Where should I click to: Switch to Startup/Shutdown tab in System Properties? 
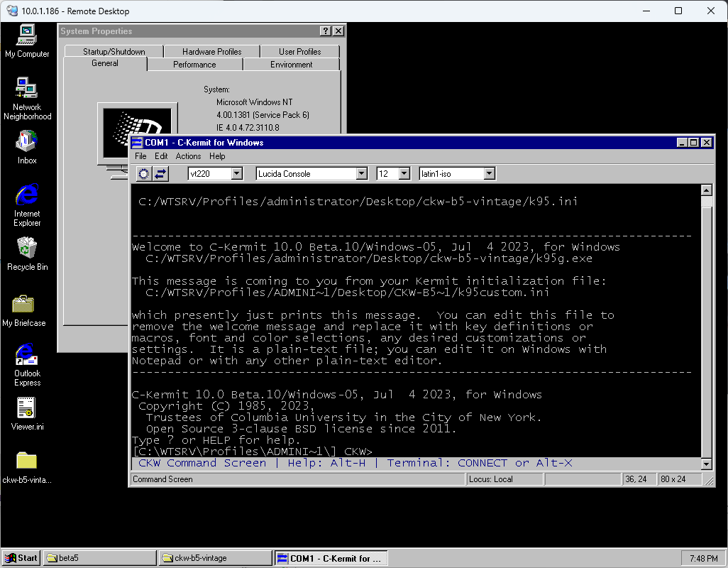[114, 52]
